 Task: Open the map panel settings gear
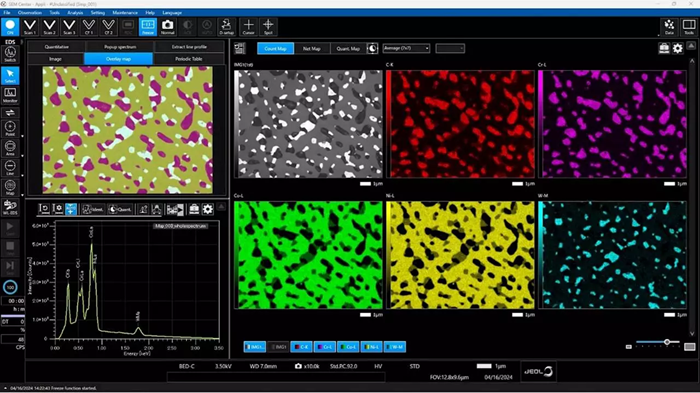click(x=678, y=48)
